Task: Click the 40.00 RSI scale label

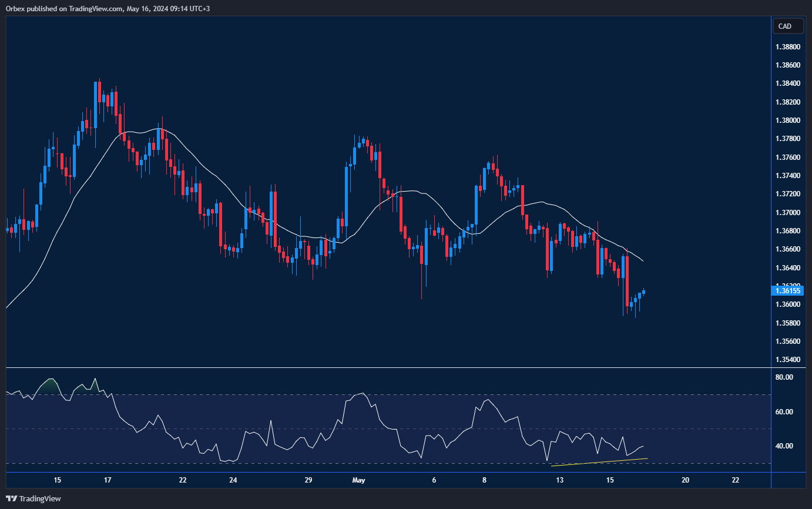Action: 784,446
